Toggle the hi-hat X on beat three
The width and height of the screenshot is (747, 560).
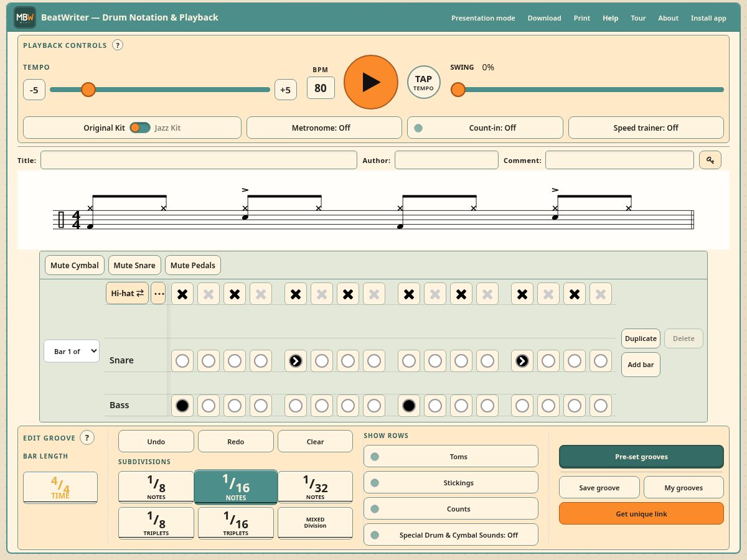409,294
